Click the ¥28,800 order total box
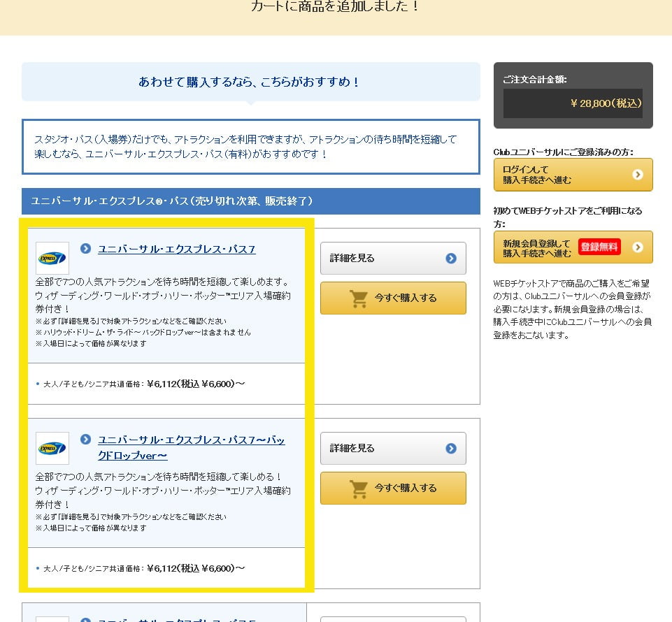The width and height of the screenshot is (672, 622). tap(573, 103)
